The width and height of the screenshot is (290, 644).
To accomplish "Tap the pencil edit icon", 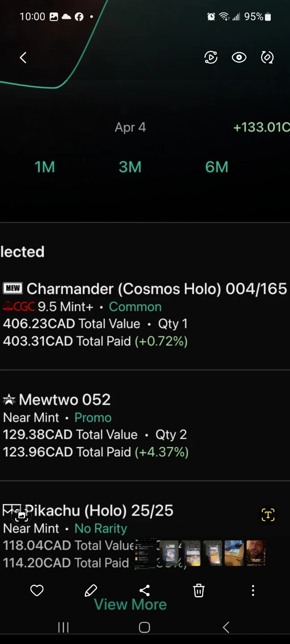I will pyautogui.click(x=91, y=591).
